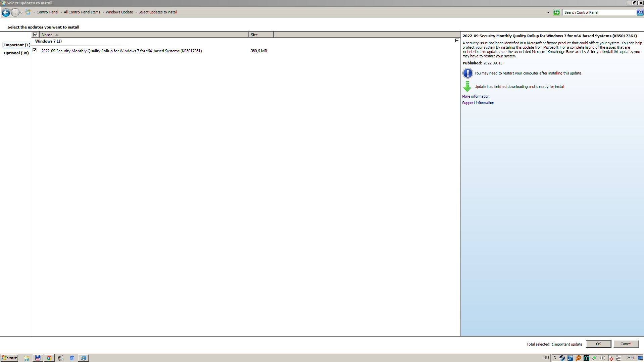Viewport: 644px width, 362px height.
Task: Restore down the window
Action: [635, 3]
